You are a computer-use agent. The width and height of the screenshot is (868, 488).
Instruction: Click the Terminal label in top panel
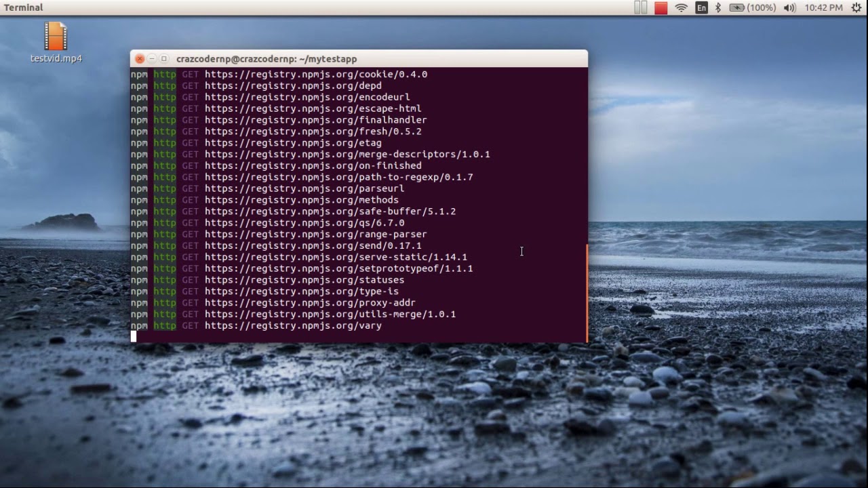tap(23, 7)
